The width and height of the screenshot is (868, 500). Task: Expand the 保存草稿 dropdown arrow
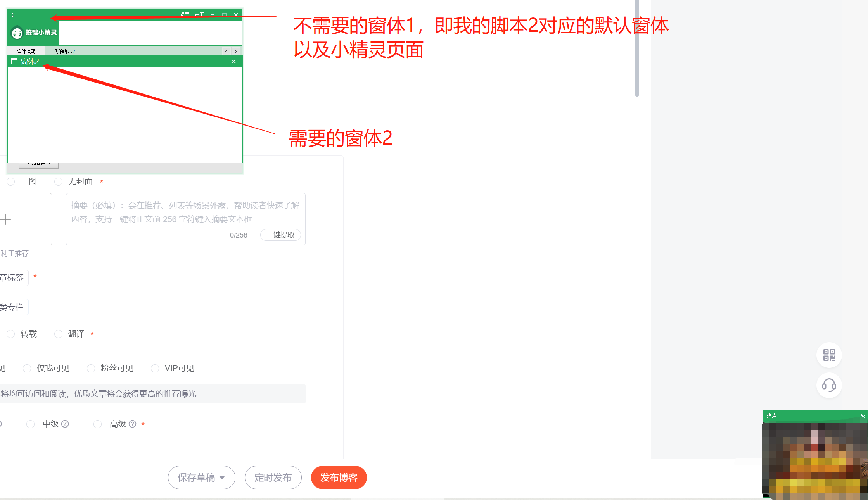[x=222, y=478]
